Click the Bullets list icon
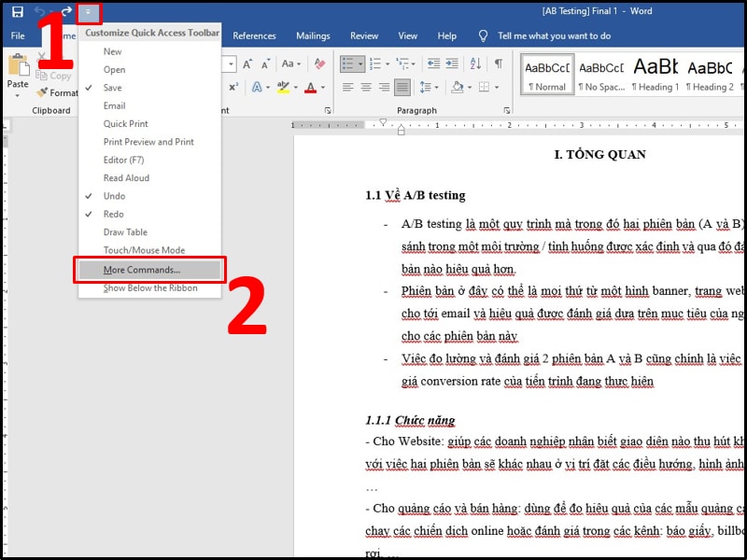 click(x=347, y=63)
